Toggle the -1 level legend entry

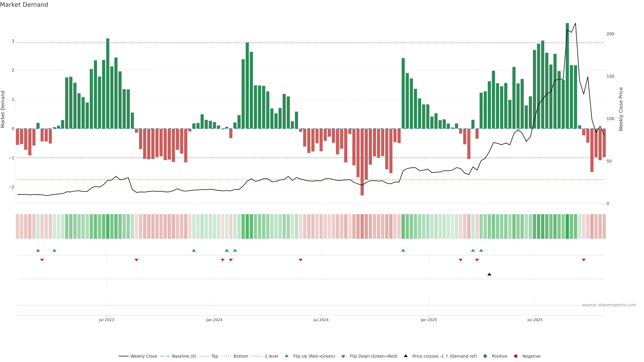271,356
